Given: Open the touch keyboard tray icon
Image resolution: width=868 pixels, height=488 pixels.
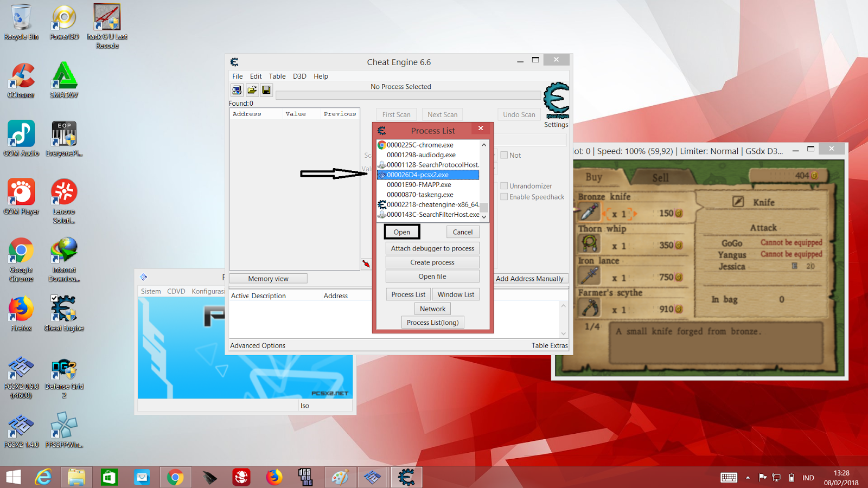Looking at the screenshot, I should [729, 478].
